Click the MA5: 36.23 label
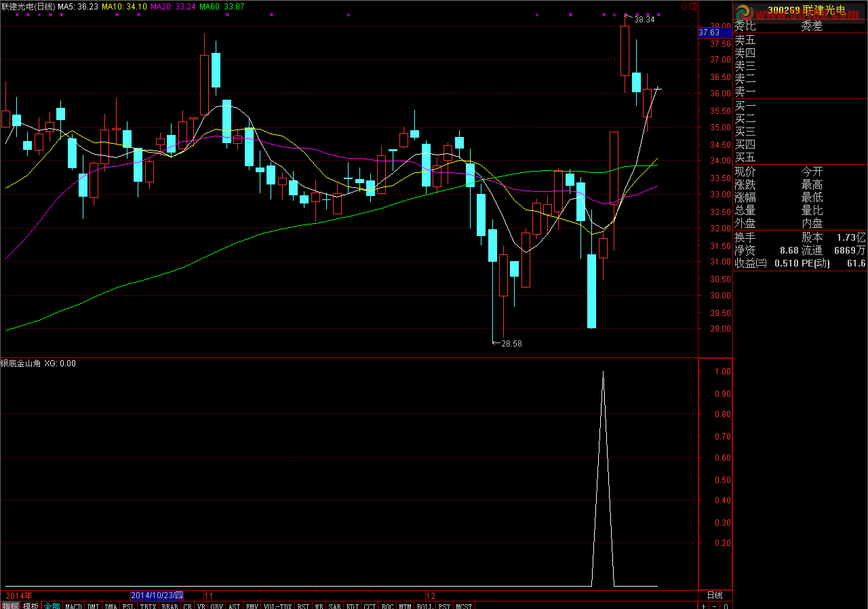 78,6
